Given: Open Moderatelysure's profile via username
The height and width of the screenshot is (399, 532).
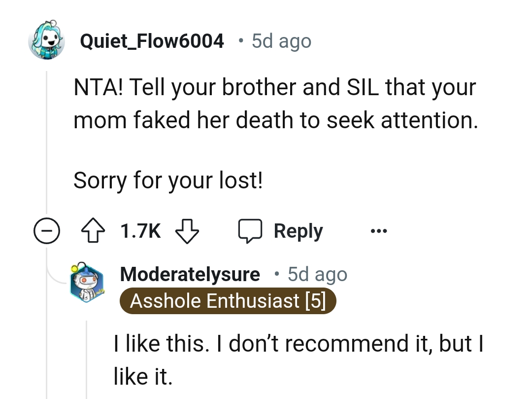Looking at the screenshot, I should click(190, 274).
